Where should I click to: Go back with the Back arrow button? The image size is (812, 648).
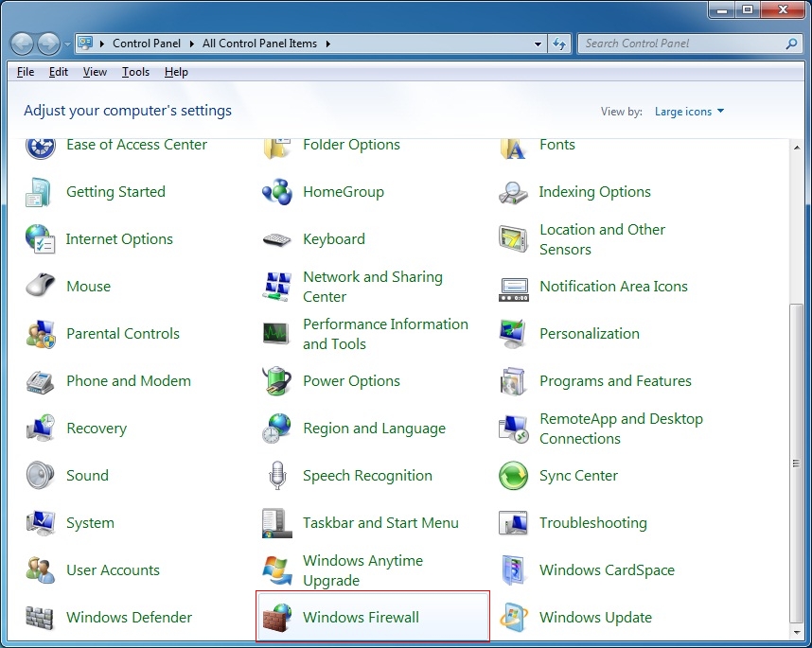[23, 44]
